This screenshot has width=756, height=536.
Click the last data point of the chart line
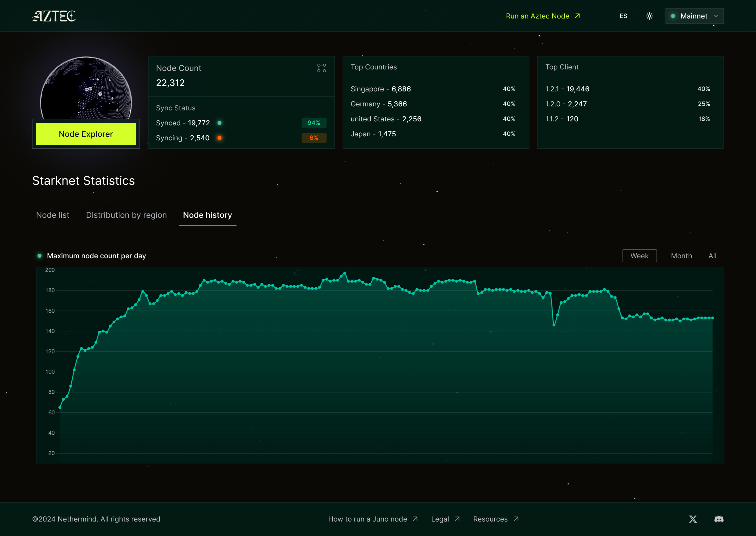pos(713,318)
